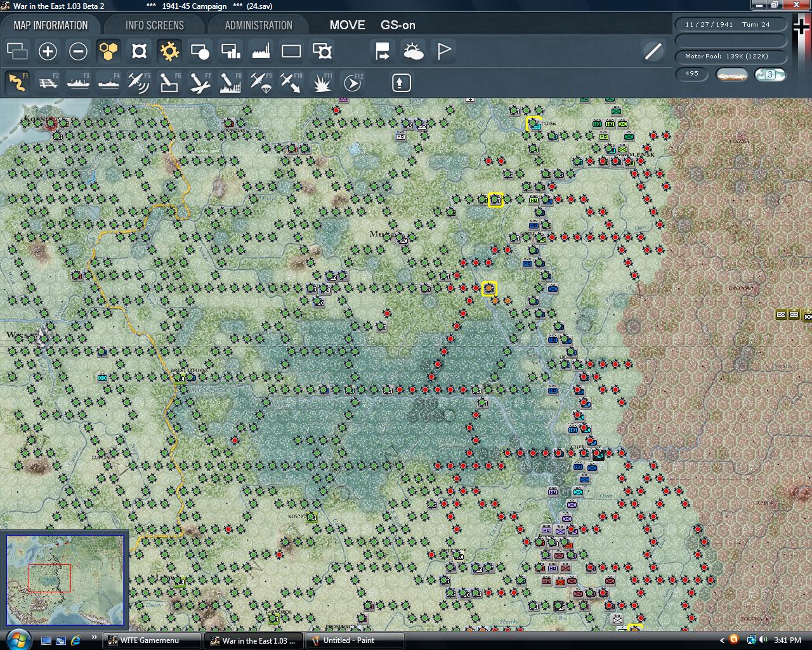The height and width of the screenshot is (650, 812).
Task: Toggle the weather sun-and-cloud display
Action: pyautogui.click(x=413, y=51)
